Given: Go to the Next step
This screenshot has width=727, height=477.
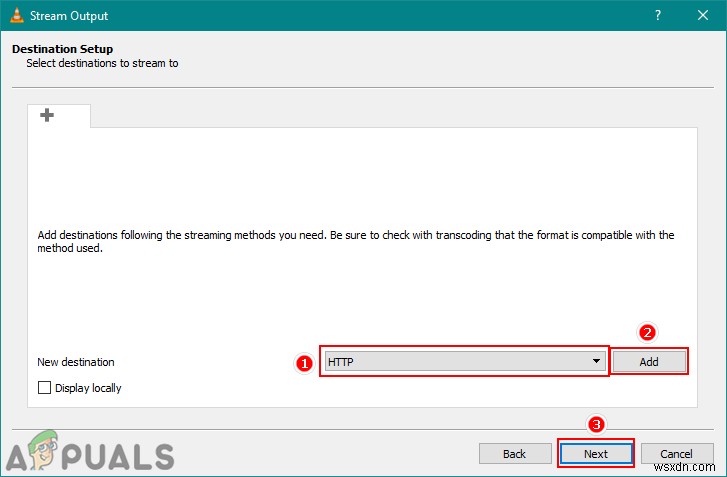Looking at the screenshot, I should click(596, 454).
